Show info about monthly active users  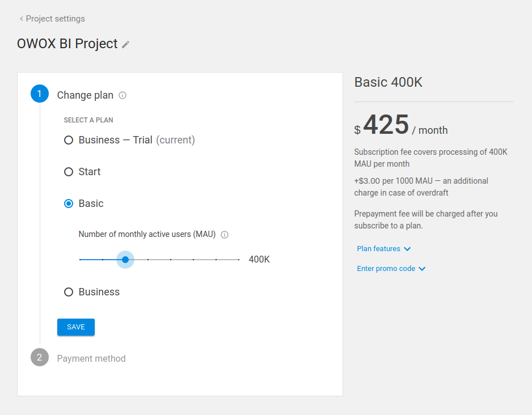[225, 235]
